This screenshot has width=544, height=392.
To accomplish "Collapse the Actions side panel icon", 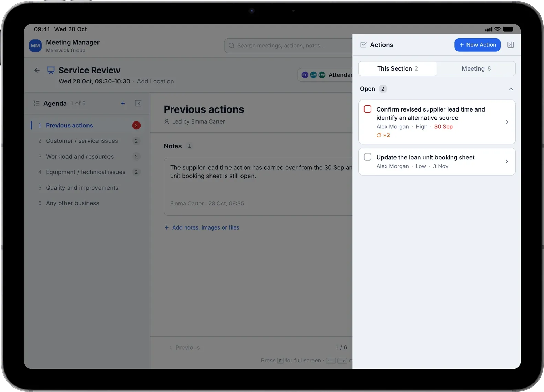I will [x=511, y=45].
